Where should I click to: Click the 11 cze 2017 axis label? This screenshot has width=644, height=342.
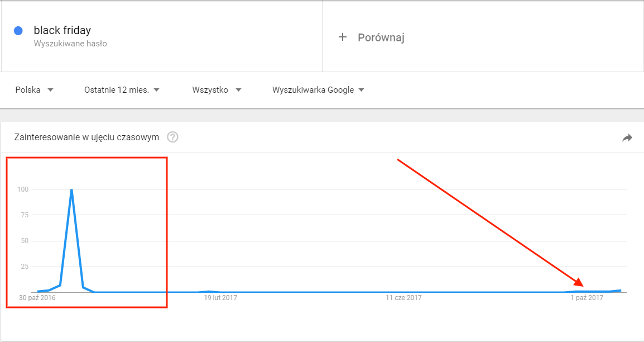pos(404,298)
